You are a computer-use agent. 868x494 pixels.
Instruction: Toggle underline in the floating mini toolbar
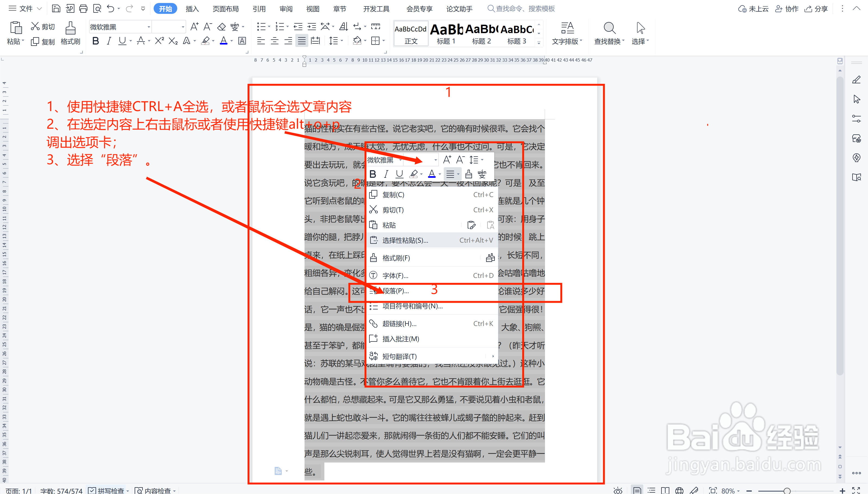(x=399, y=174)
